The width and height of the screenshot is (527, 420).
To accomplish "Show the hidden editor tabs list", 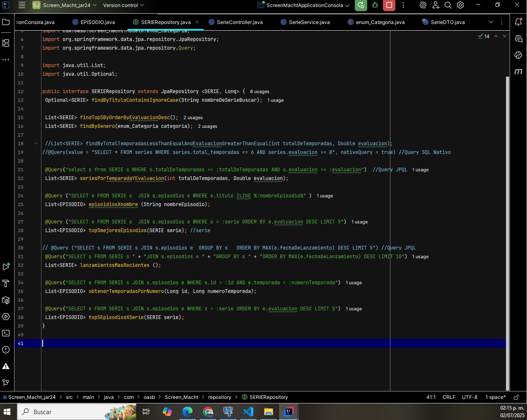I will point(491,22).
